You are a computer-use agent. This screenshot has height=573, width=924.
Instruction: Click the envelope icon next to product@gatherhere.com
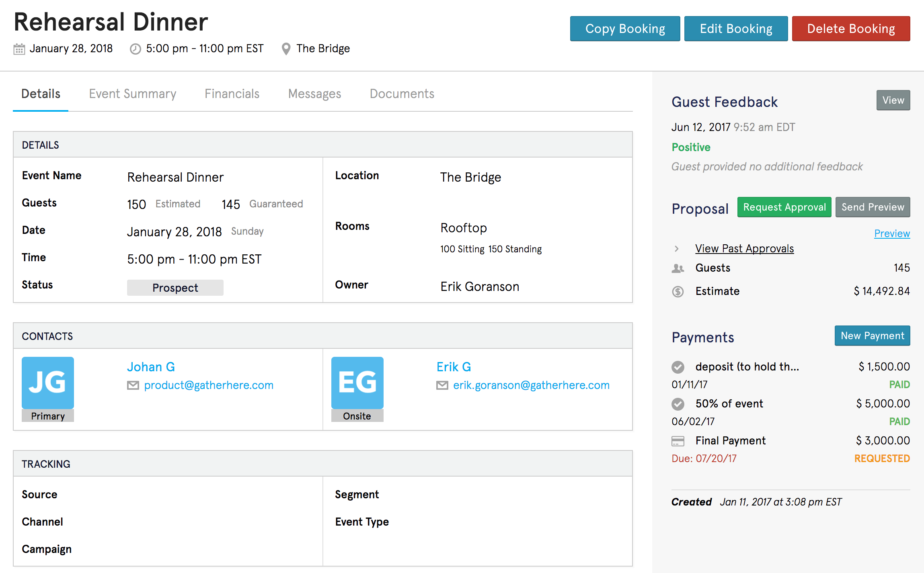tap(133, 385)
